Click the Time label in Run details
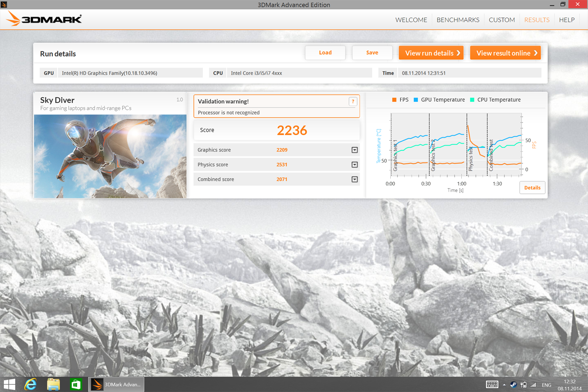The height and width of the screenshot is (392, 588). [x=388, y=73]
